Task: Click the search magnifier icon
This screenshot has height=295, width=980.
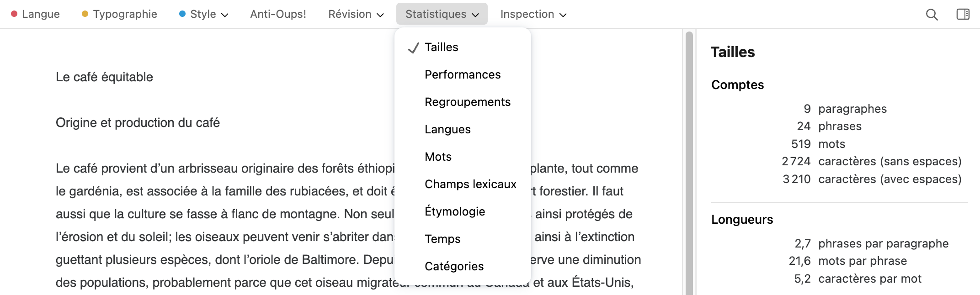Action: (x=932, y=14)
